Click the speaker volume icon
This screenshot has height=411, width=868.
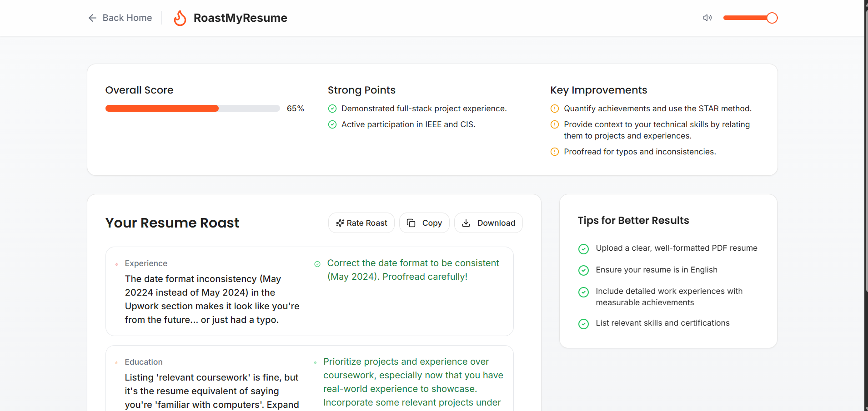tap(707, 18)
